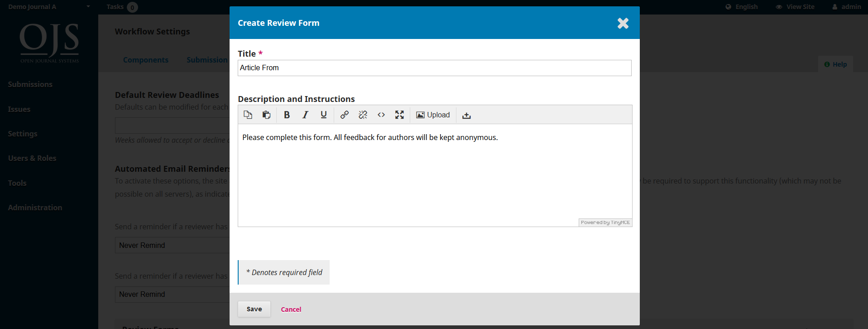
Task: Click the Title input field
Action: (x=434, y=68)
